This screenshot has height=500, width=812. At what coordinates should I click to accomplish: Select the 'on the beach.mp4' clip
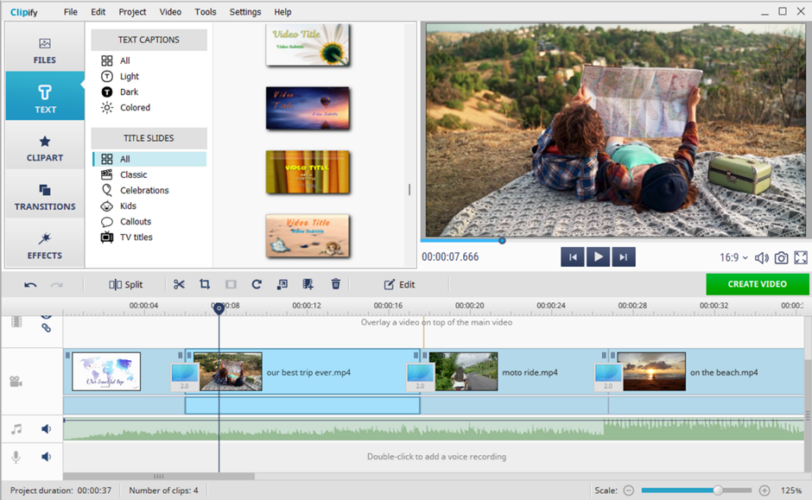click(x=707, y=372)
